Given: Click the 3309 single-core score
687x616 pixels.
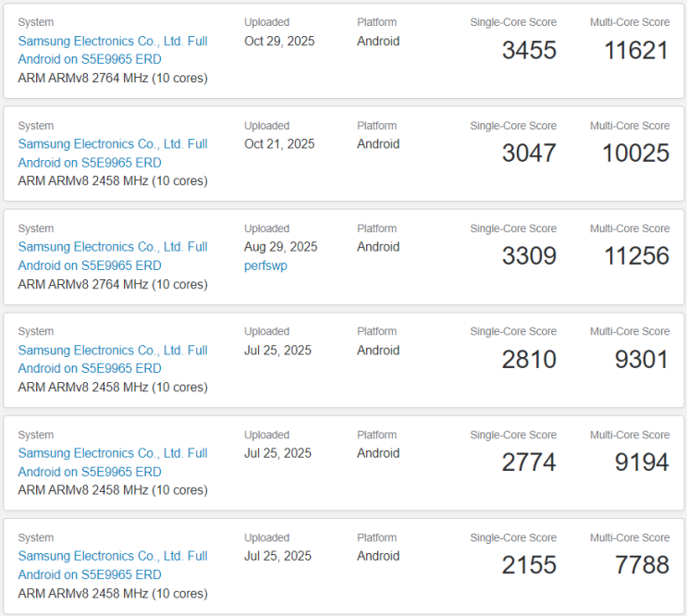Looking at the screenshot, I should 529,256.
